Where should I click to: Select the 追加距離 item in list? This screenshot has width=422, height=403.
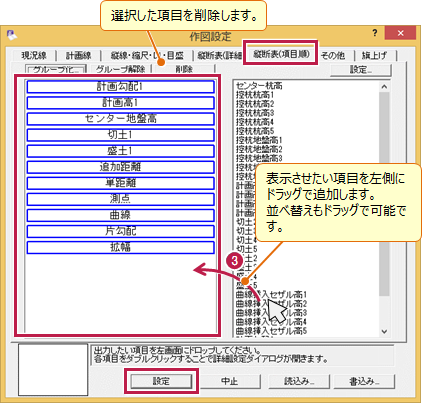pyautogui.click(x=120, y=167)
